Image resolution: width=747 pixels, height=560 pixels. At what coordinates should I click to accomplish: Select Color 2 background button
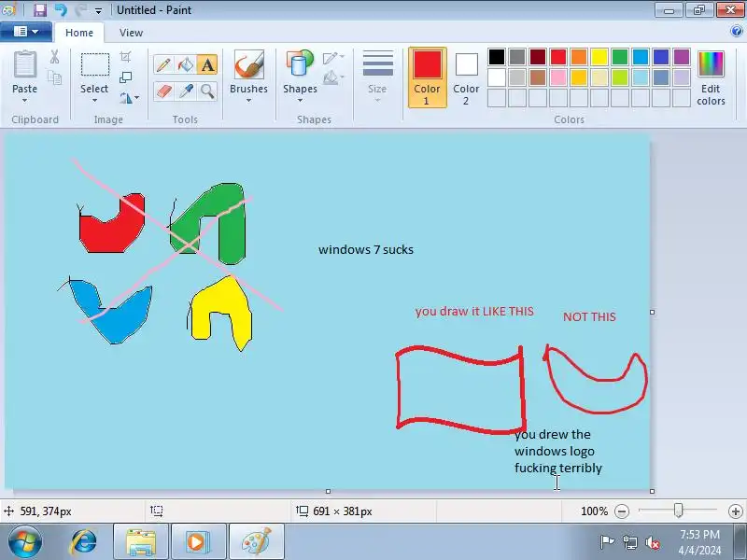(x=466, y=77)
